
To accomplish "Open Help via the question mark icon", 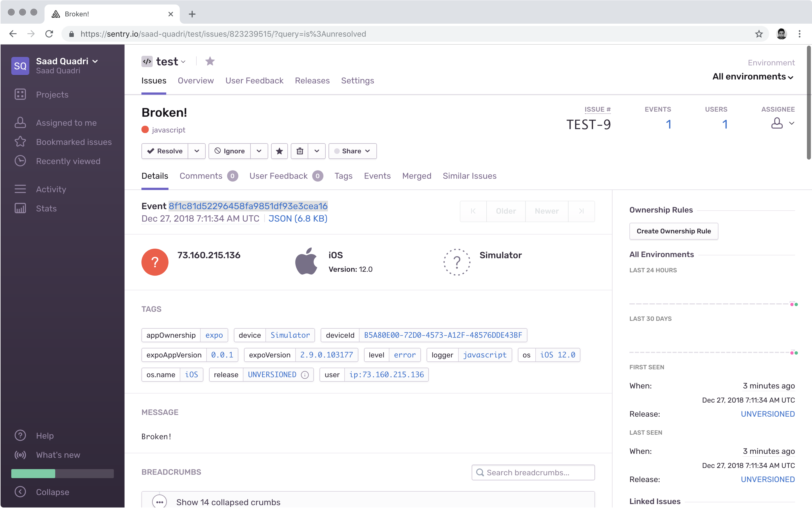I will (x=20, y=435).
